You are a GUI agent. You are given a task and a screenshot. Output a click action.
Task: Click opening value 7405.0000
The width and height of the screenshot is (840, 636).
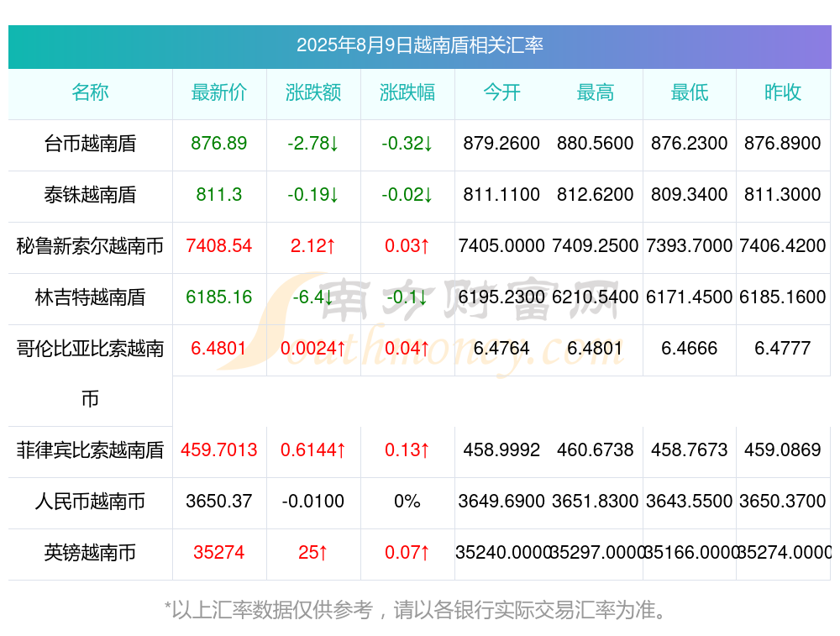click(501, 245)
